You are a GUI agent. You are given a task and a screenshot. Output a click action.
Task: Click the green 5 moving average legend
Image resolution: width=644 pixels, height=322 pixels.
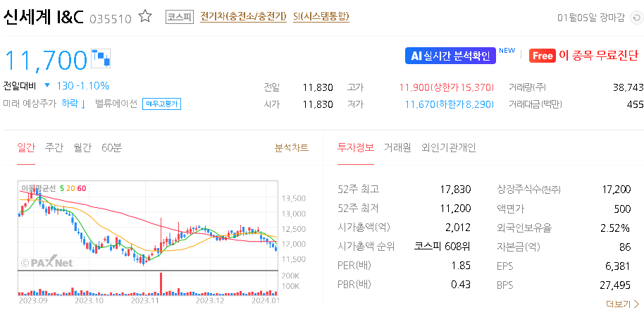[61, 189]
